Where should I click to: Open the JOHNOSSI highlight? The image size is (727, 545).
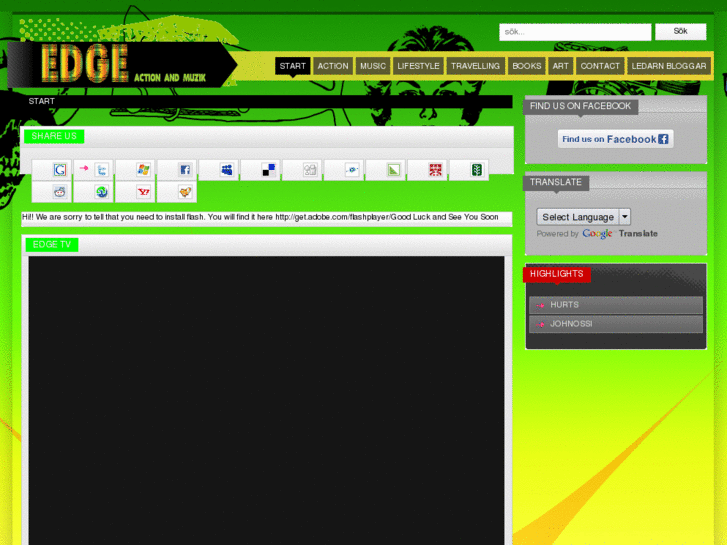click(616, 324)
